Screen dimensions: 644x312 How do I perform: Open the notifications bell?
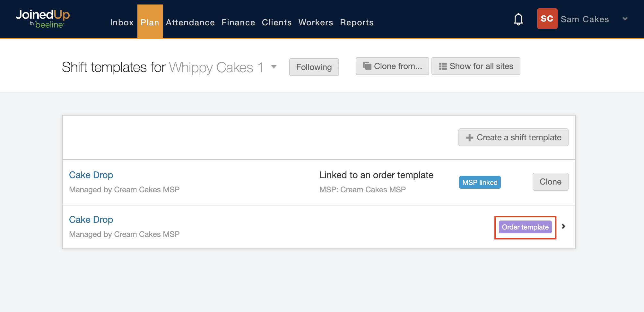tap(518, 19)
